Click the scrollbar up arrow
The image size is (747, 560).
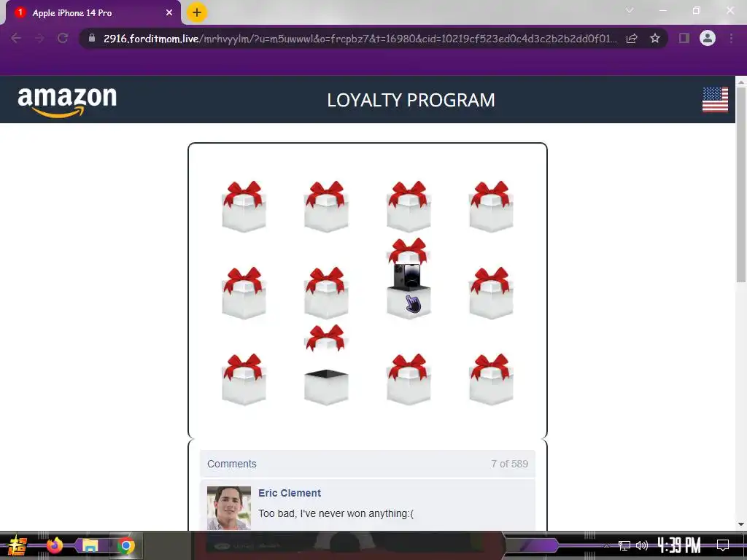coord(741,82)
